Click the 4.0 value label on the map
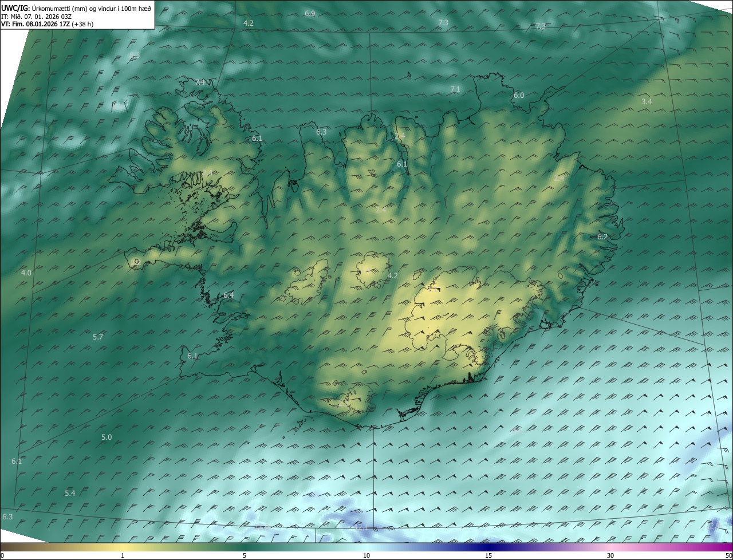Viewport: 733px width, 560px height. click(26, 273)
